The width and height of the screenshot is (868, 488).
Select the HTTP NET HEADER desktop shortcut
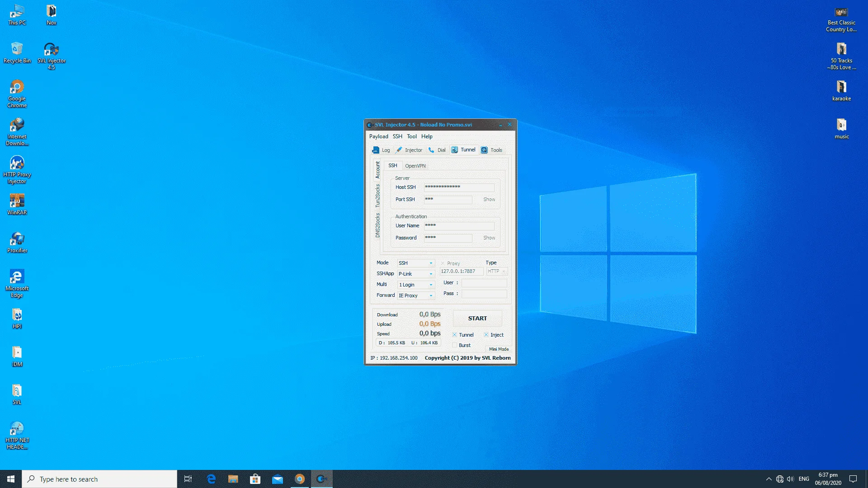(17, 436)
